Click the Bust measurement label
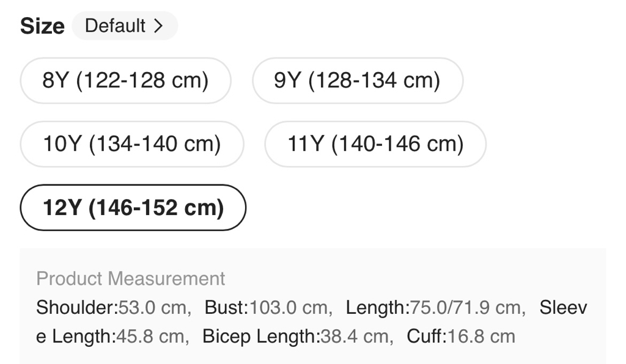 224,307
